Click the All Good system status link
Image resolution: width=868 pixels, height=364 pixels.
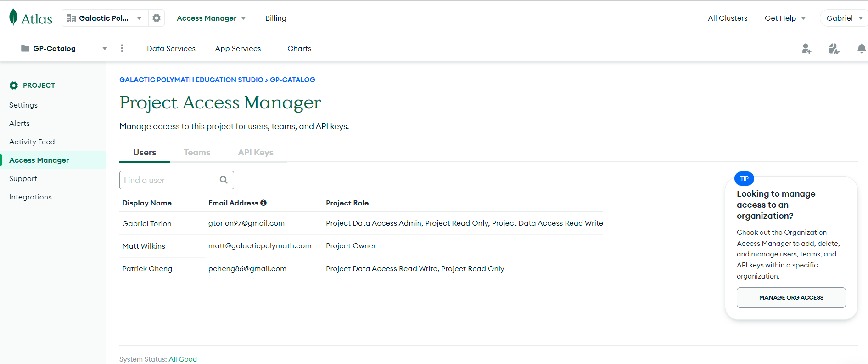(183, 359)
